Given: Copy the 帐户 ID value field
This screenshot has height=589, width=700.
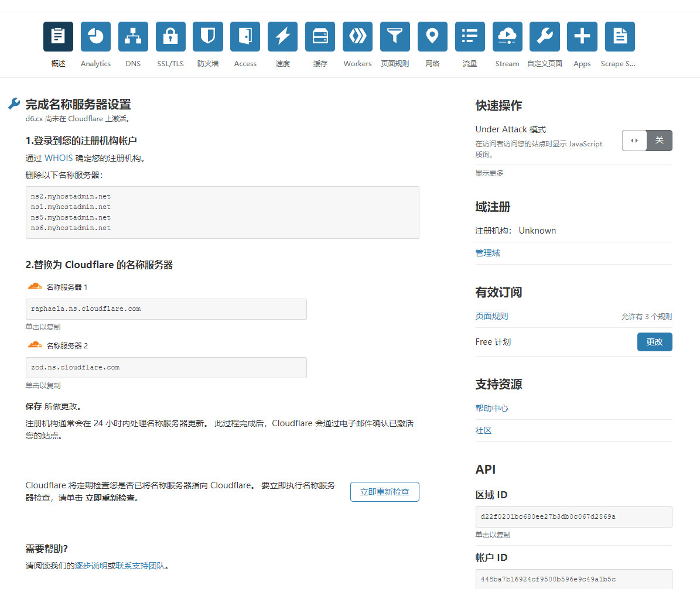Looking at the screenshot, I should [573, 579].
